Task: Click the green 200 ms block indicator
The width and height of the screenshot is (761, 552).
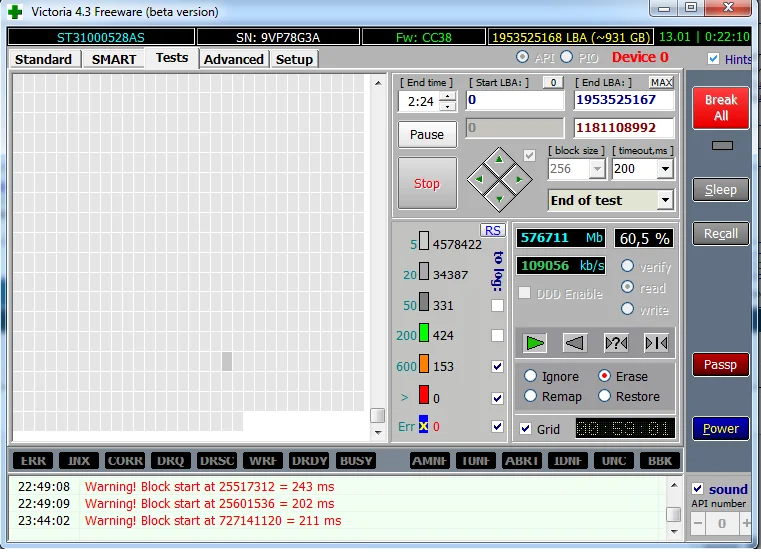Action: pyautogui.click(x=424, y=335)
